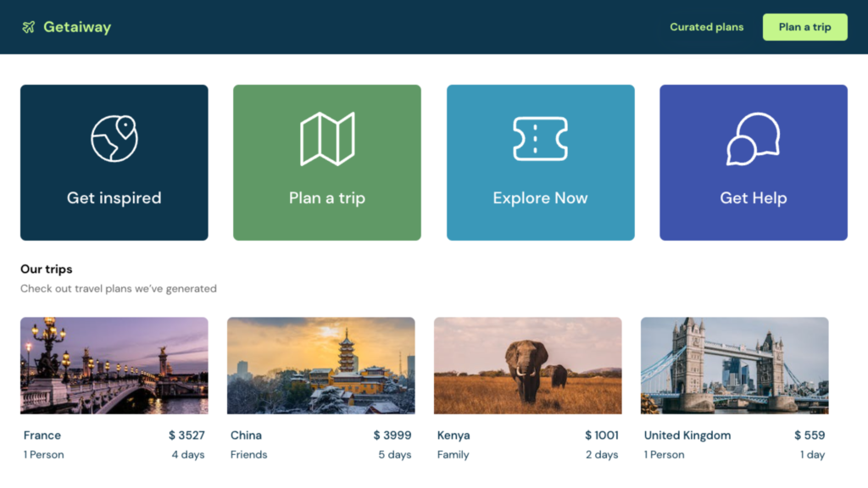Click the ticket icon on Explore Now

(x=540, y=139)
